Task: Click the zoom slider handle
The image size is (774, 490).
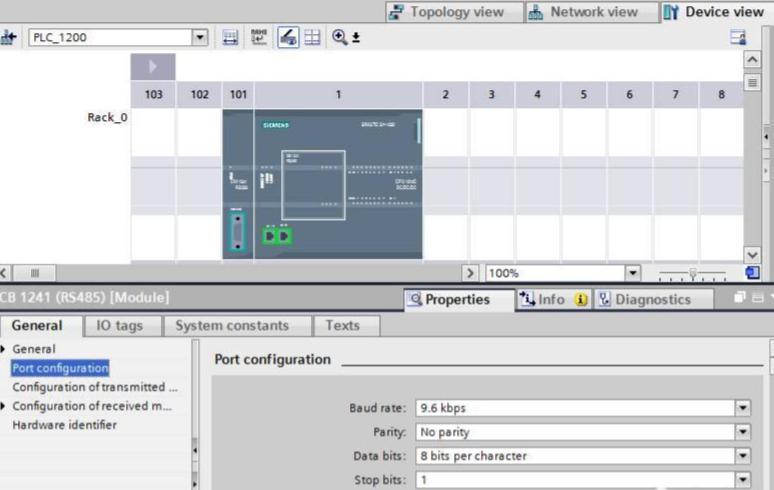Action: tap(693, 273)
